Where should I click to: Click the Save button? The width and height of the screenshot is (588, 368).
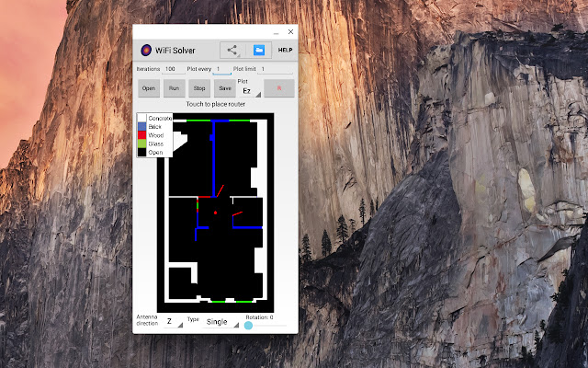224,88
